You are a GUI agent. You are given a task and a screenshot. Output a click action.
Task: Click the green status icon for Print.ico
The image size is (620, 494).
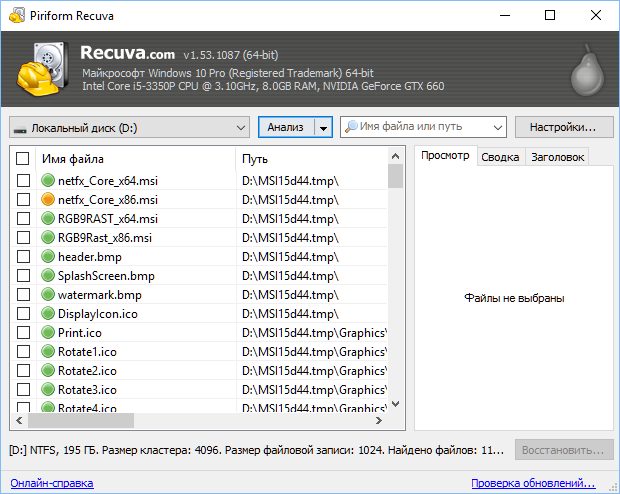point(48,332)
